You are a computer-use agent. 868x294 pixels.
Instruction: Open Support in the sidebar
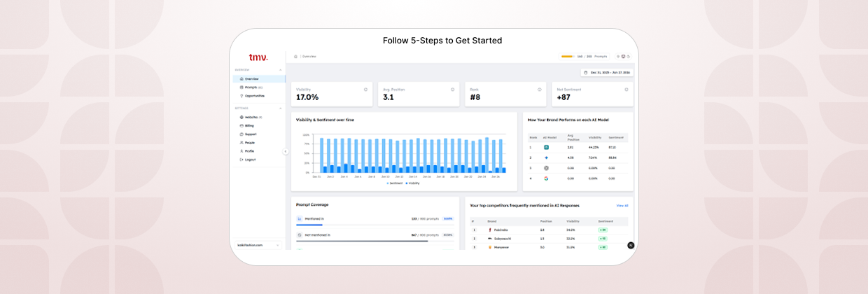click(259, 134)
